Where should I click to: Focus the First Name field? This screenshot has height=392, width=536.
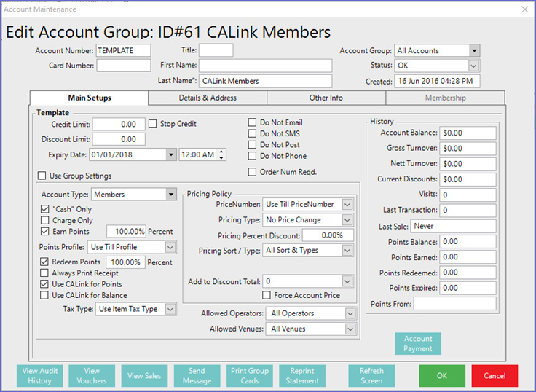[x=265, y=66]
